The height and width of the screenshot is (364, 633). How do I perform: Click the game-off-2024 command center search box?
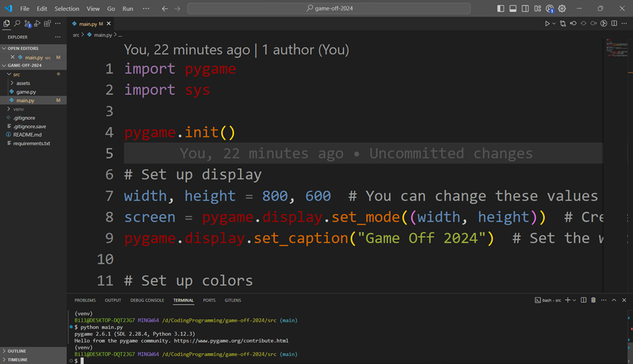[329, 8]
